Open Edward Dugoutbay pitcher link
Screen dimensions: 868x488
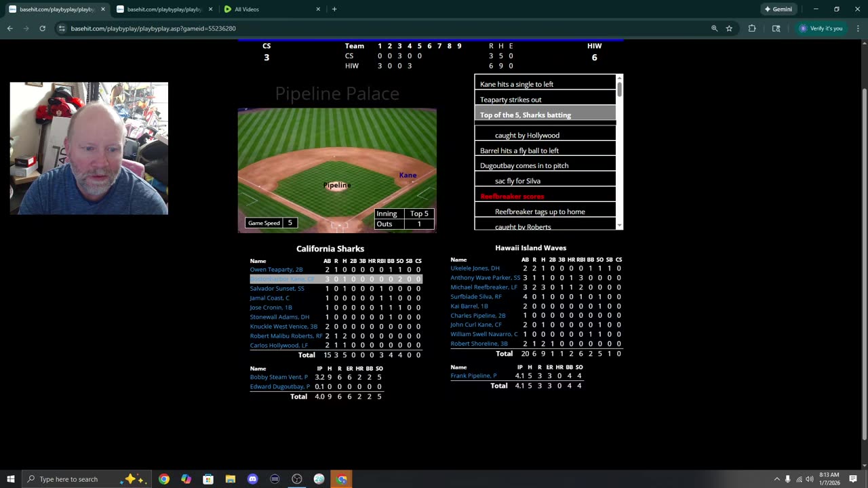click(x=279, y=387)
